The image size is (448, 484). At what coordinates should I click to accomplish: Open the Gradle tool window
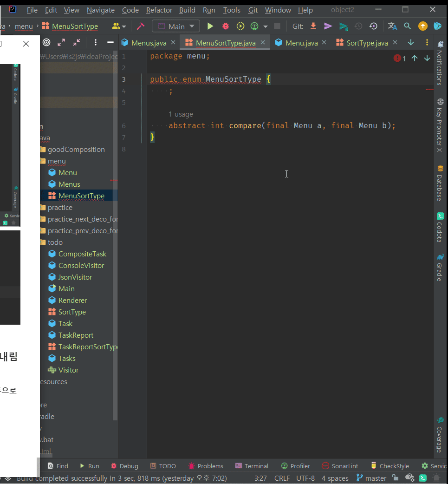(x=440, y=267)
